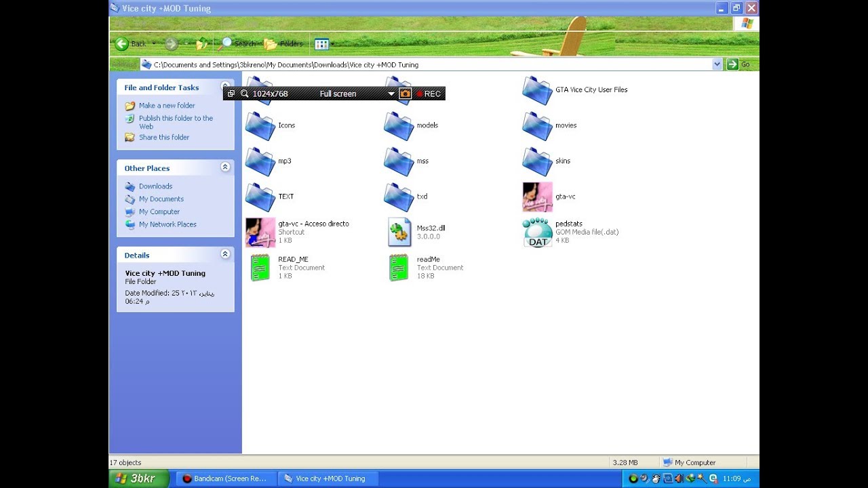
Task: Select the skins folder
Action: 547,161
